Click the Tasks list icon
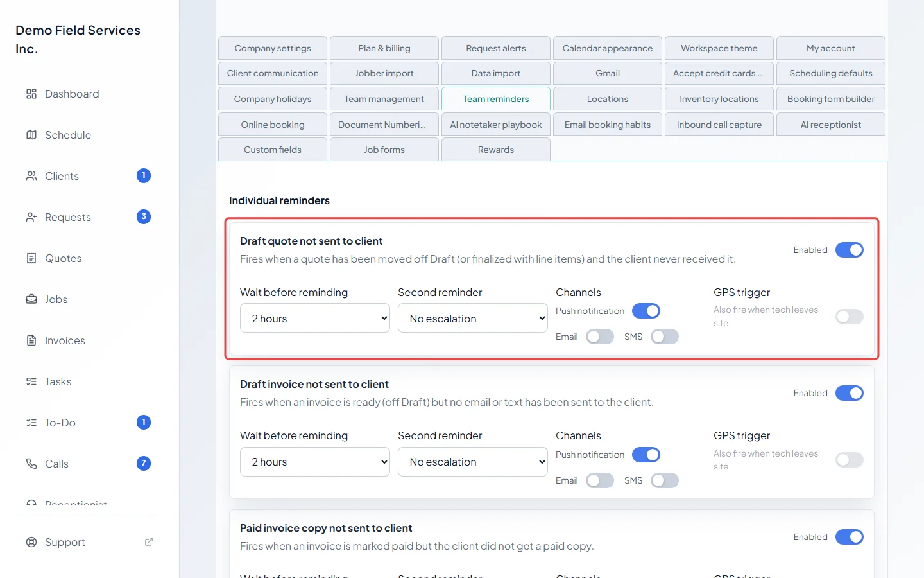 click(31, 381)
